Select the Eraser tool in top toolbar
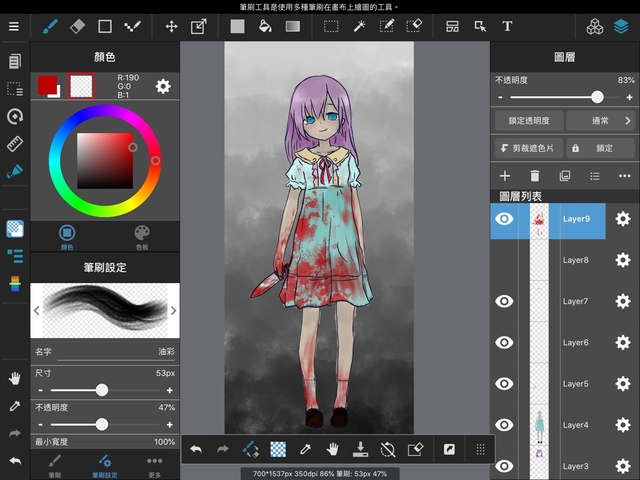The height and width of the screenshot is (480, 640). coord(78,26)
